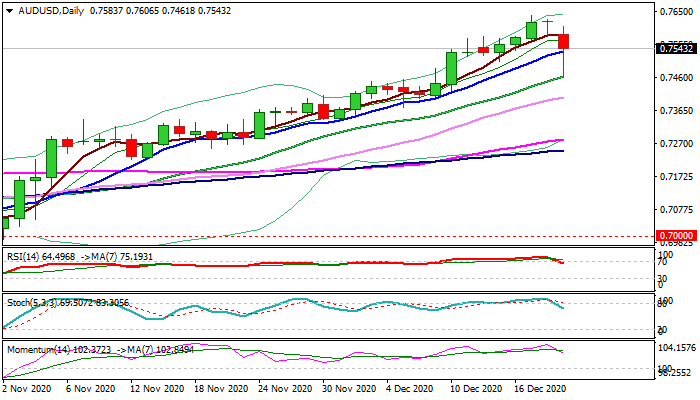Select the last red candle on the right
This screenshot has width=700, height=400.
pos(564,41)
